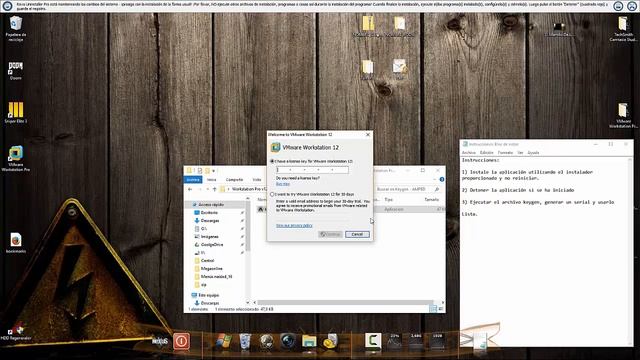Click the quick access toolbar dropdown arrow
This screenshot has height=360, width=640.
pyautogui.click(x=213, y=171)
